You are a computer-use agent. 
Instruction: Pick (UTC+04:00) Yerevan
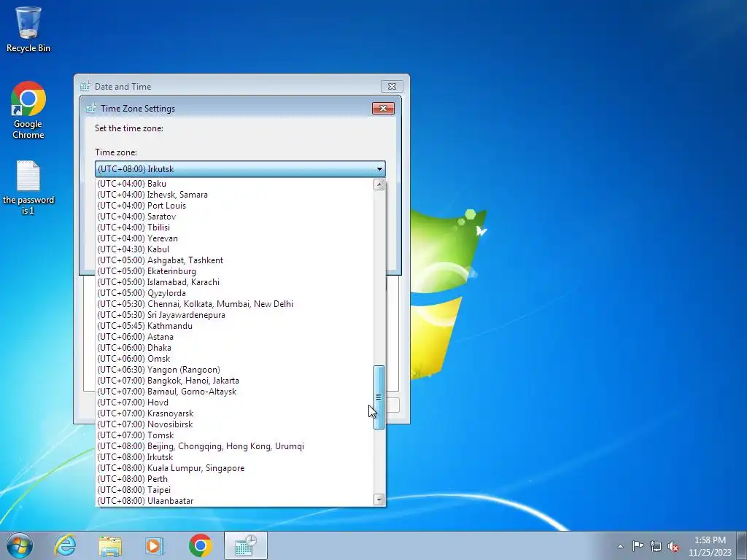point(234,238)
